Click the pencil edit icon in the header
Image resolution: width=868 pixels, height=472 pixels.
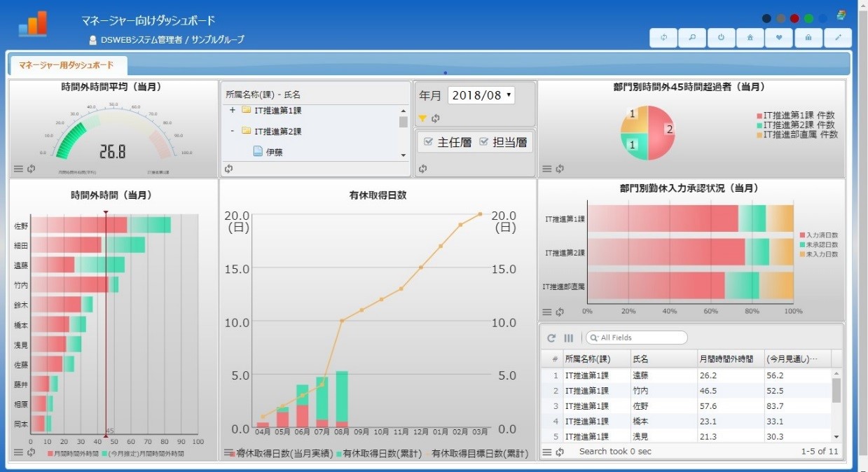click(x=838, y=37)
